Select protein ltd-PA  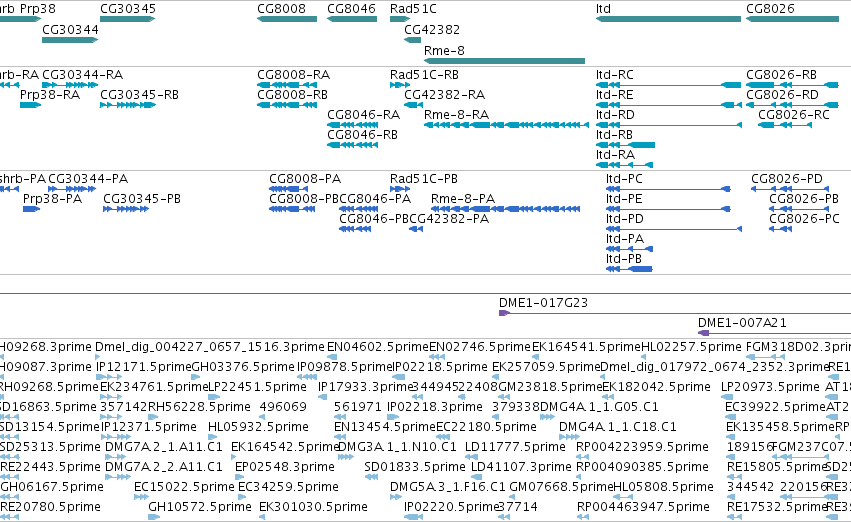point(629,249)
